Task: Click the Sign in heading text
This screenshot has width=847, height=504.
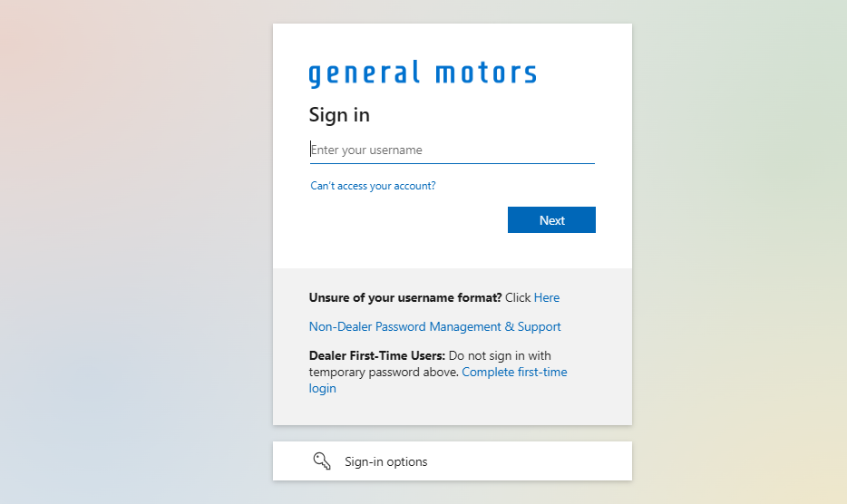Action: pos(339,115)
